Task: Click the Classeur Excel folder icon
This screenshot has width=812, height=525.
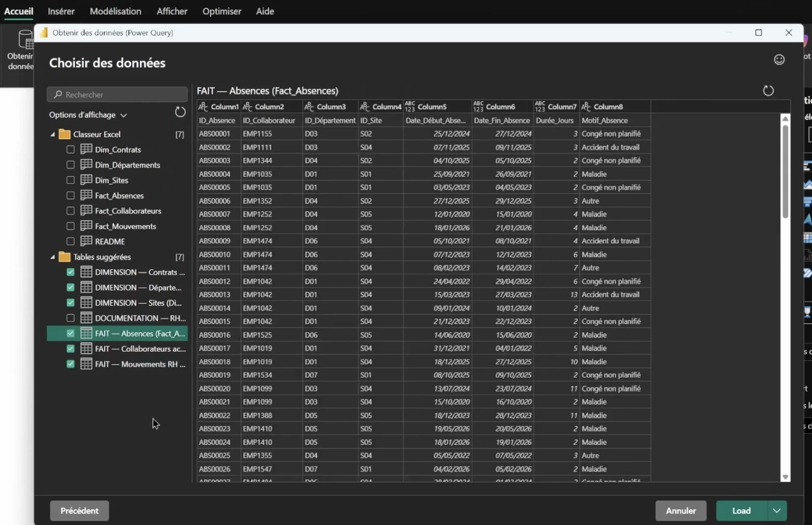Action: pos(65,134)
